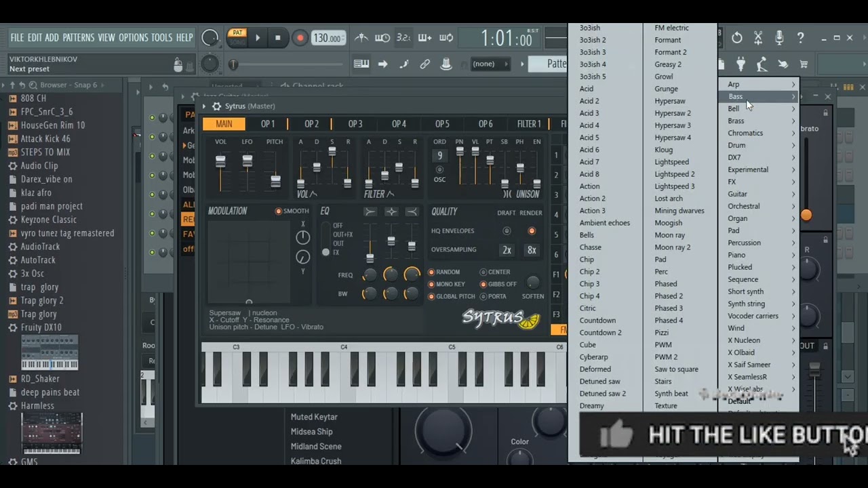Open the PATTERNS menu
Image resolution: width=868 pixels, height=488 pixels.
[x=78, y=37]
